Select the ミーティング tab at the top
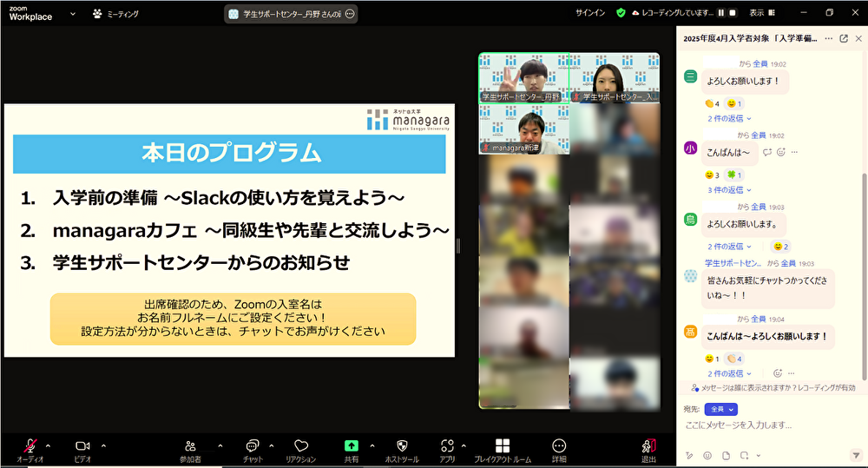The height and width of the screenshot is (468, 868). [115, 14]
